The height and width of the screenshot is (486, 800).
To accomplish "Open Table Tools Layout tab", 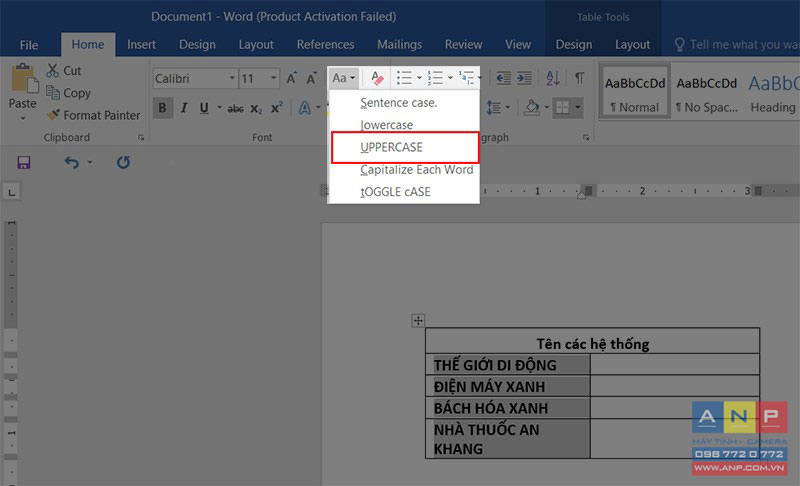I will [633, 45].
